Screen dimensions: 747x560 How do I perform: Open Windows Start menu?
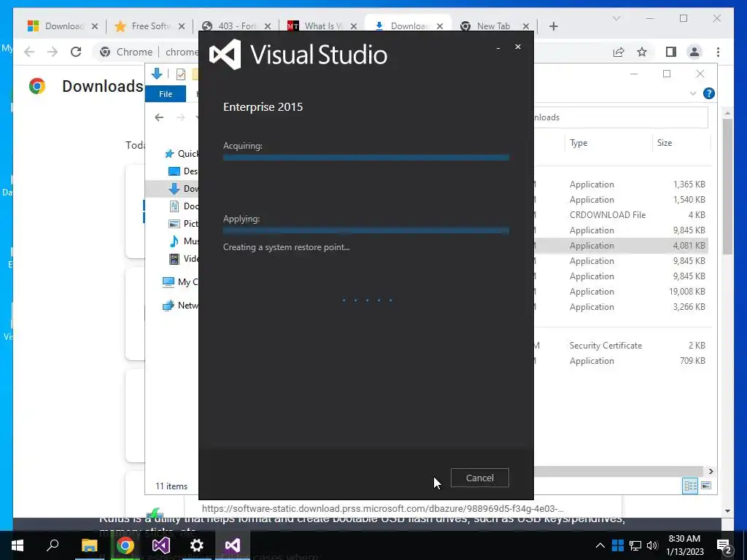[x=18, y=545]
